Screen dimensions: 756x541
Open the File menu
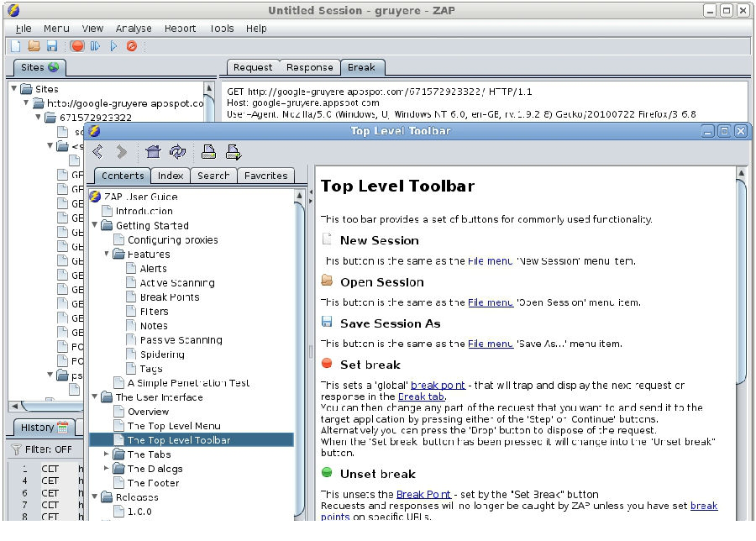24,29
